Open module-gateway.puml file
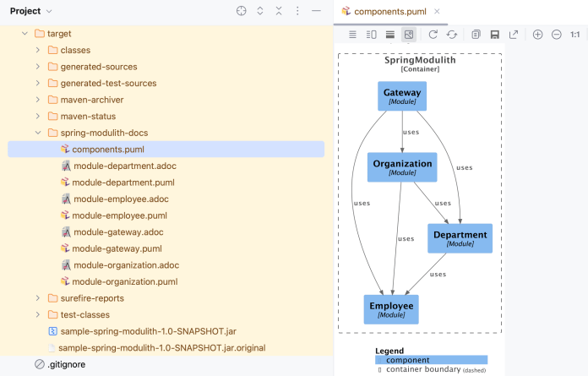This screenshot has height=376, width=588. tap(117, 248)
